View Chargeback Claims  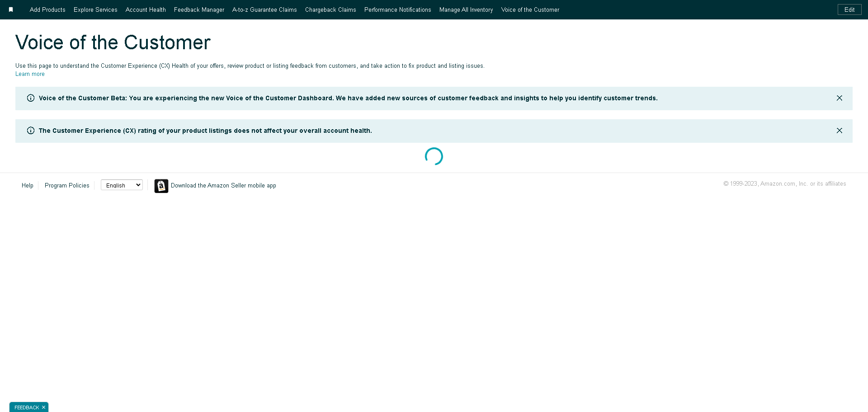pos(330,9)
